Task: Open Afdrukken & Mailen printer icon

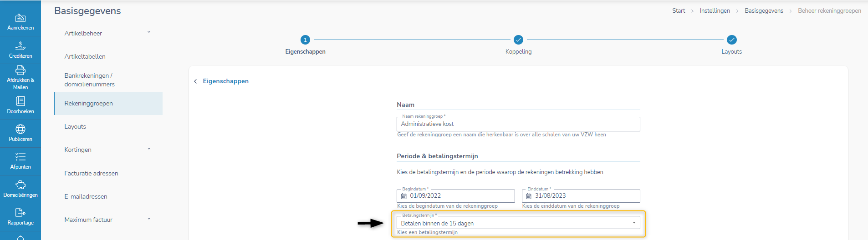Action: pyautogui.click(x=20, y=70)
